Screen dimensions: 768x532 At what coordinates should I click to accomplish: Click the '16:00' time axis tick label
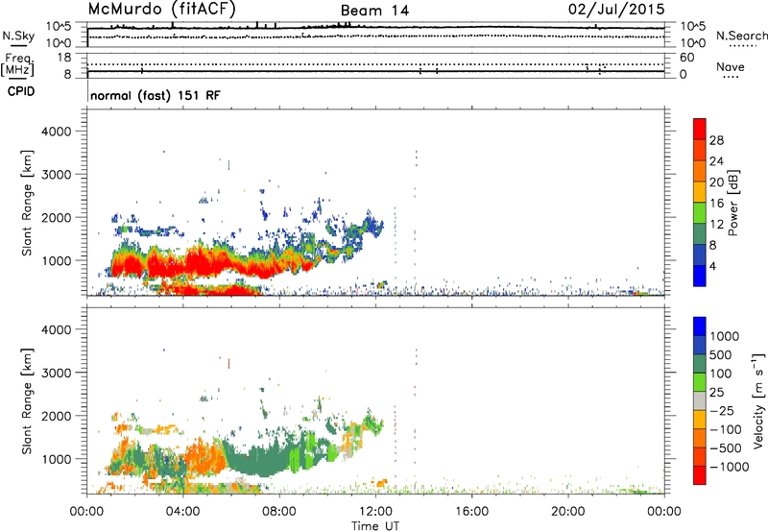click(x=471, y=512)
